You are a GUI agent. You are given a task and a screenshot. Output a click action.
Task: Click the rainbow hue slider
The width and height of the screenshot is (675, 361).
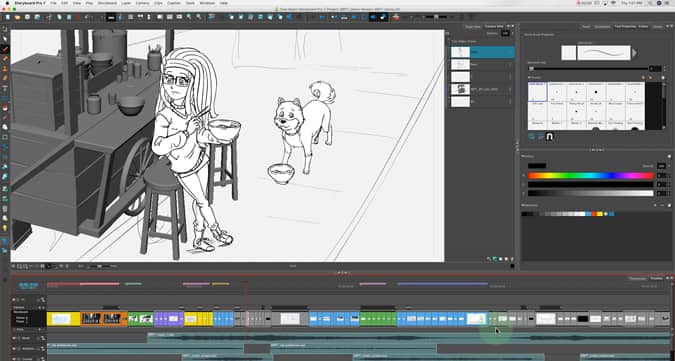point(590,176)
